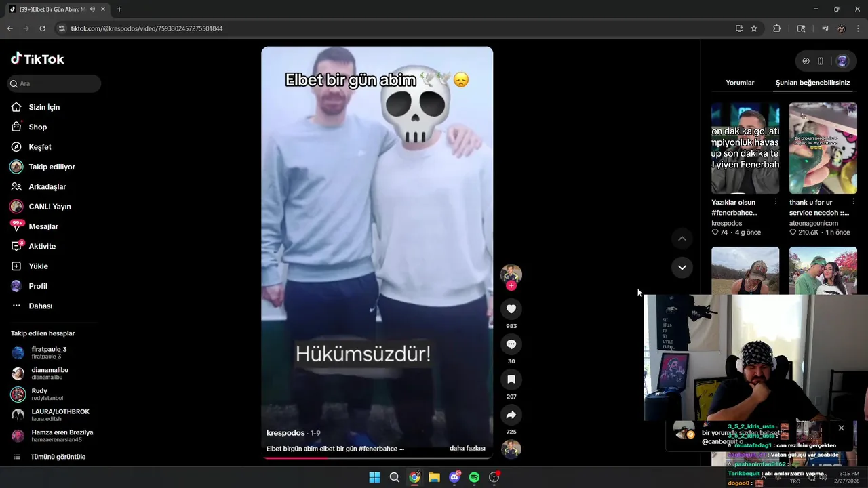The image size is (868, 488).
Task: Open File Explorer from taskbar
Action: click(434, 477)
